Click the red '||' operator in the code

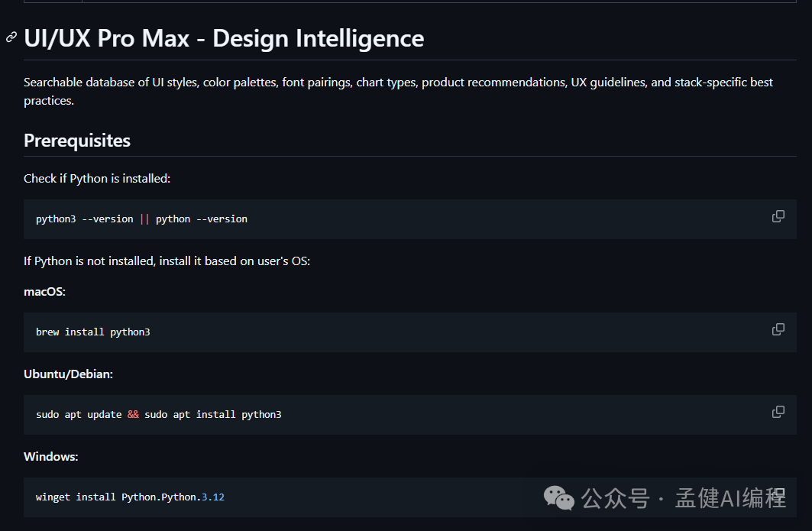144,219
